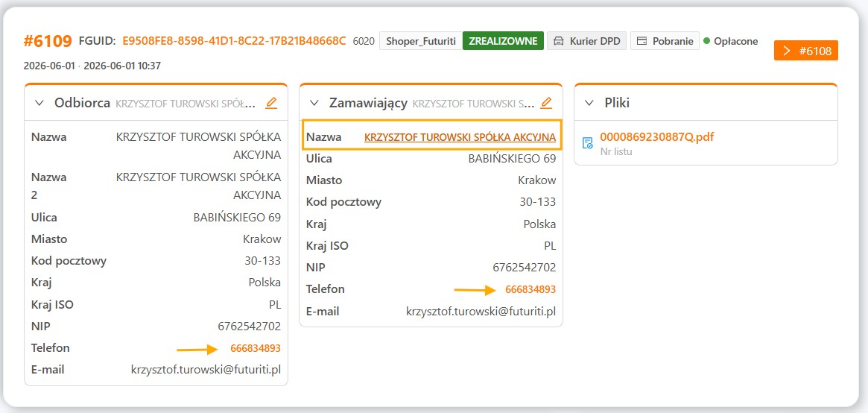Click Odbiorca Kraj value Polska

264,283
